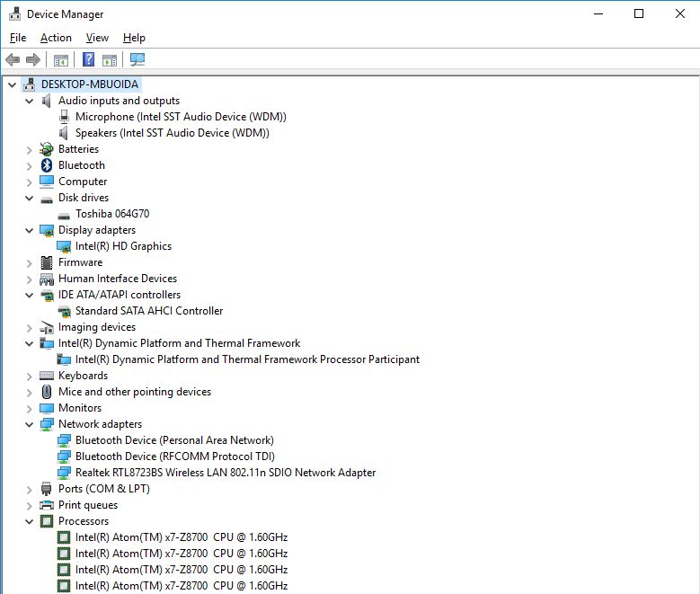The image size is (700, 594).
Task: Select Bluetooth Device (Personal Area Network)
Action: coord(174,440)
